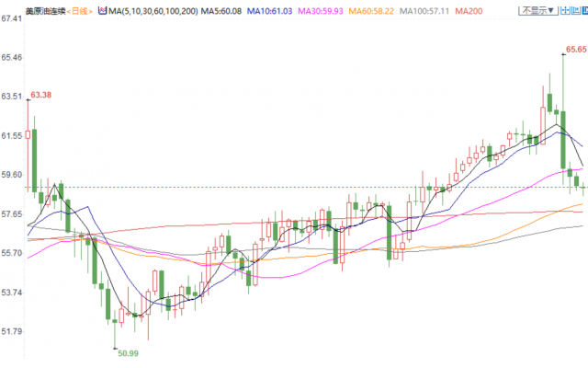Click the 63.38 price marker
This screenshot has width=588, height=368.
point(40,95)
